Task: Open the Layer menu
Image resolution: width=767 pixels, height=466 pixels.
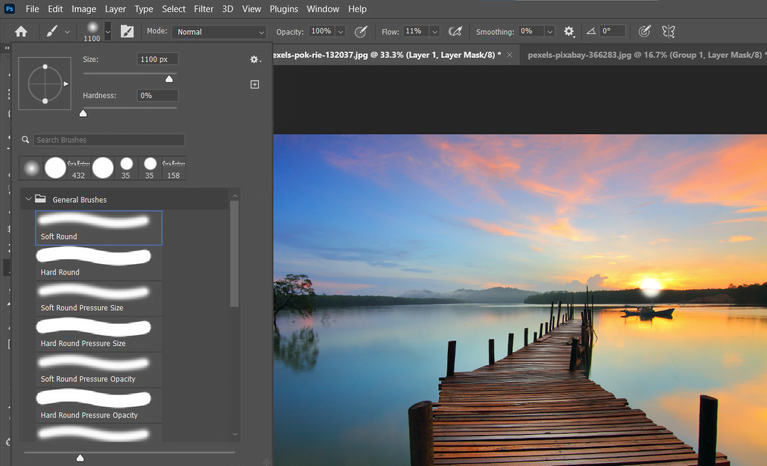Action: tap(115, 9)
